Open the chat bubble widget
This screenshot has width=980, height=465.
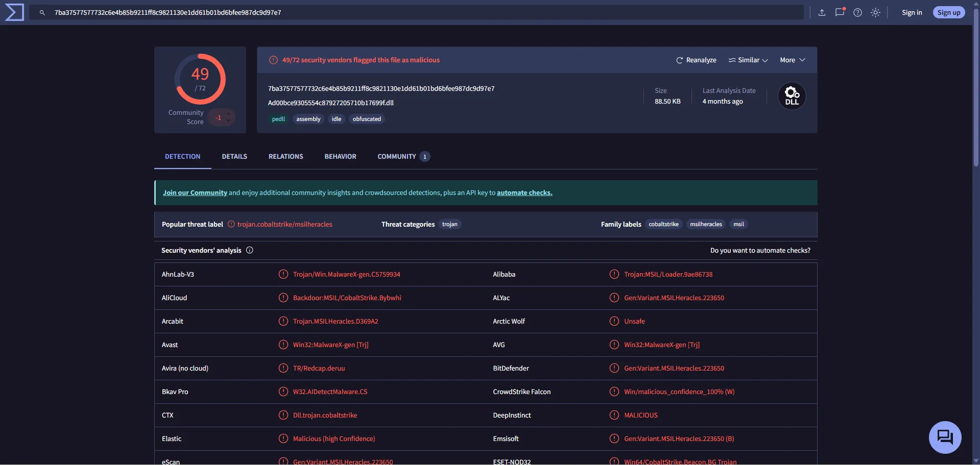(x=944, y=437)
